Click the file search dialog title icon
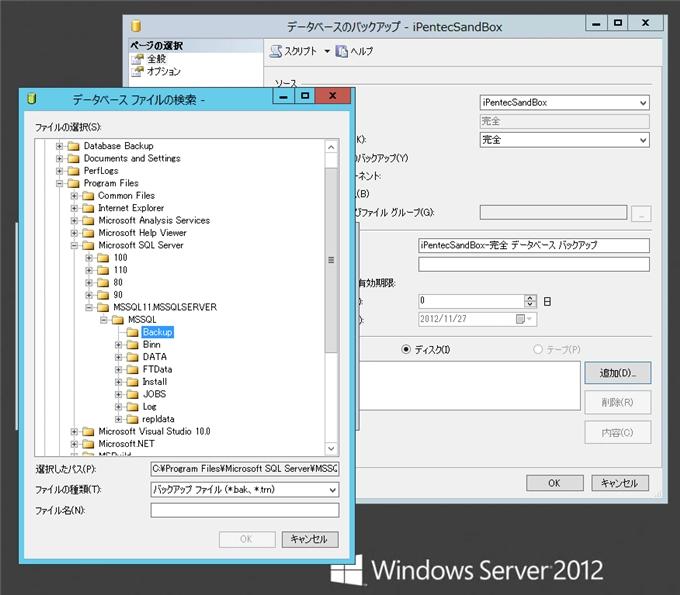680x595 pixels. [32, 99]
